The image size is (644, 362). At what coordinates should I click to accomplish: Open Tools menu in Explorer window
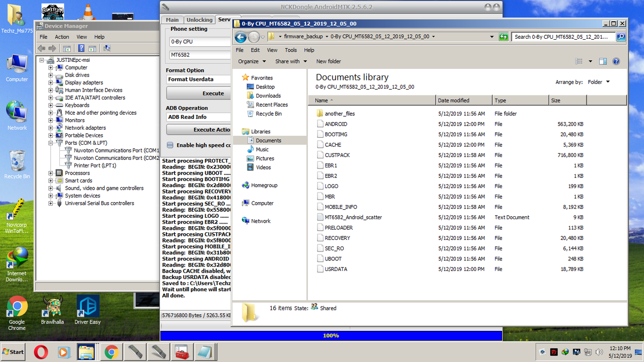coord(291,50)
